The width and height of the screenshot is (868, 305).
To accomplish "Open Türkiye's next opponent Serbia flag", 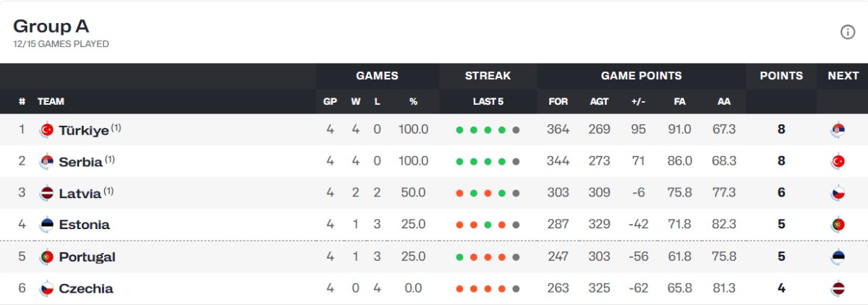I will [838, 130].
